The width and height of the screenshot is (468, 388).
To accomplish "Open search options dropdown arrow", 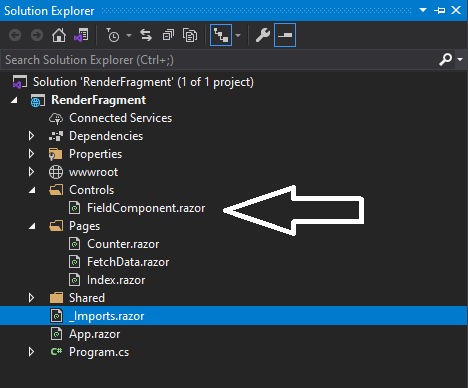I will coord(460,60).
